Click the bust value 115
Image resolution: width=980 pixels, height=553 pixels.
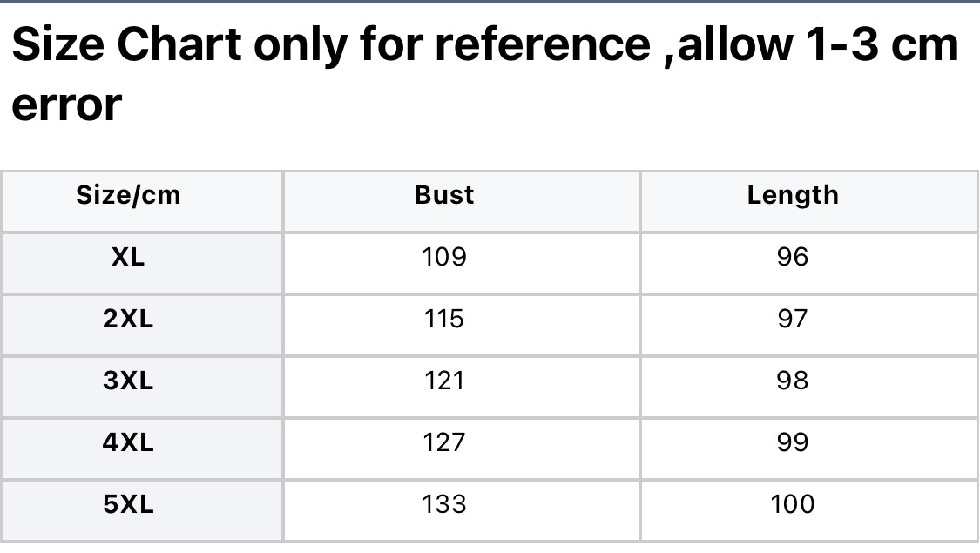444,319
